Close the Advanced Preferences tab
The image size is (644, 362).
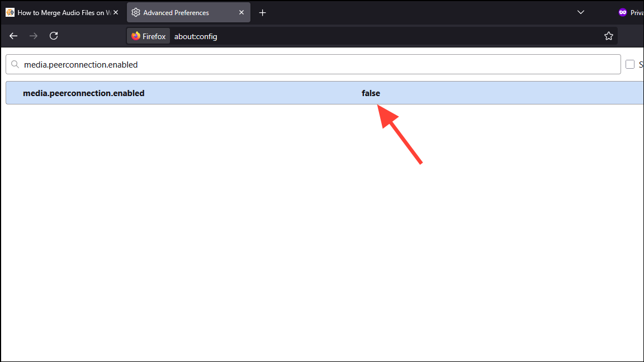[x=241, y=12]
